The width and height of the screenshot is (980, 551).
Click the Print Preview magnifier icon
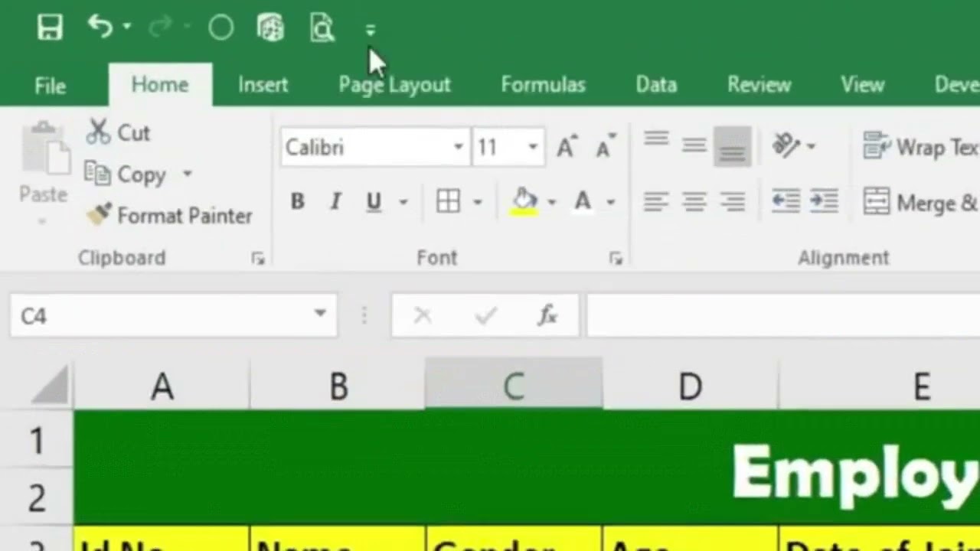pyautogui.click(x=322, y=29)
